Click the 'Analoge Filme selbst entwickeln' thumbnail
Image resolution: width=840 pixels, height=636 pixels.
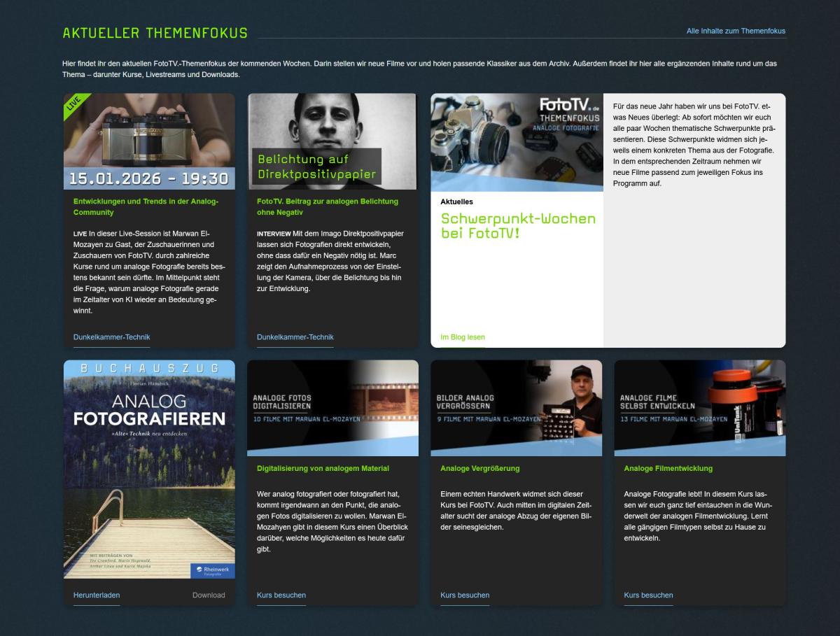click(x=699, y=408)
